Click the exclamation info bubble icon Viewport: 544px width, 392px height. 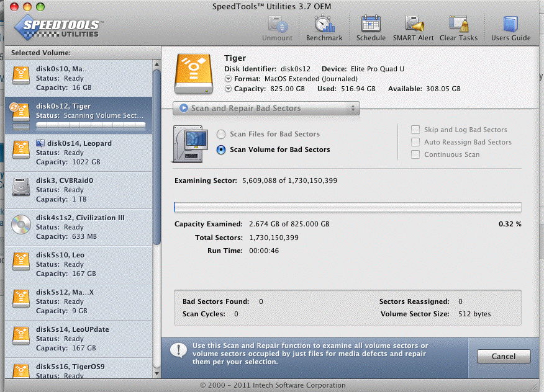click(179, 351)
